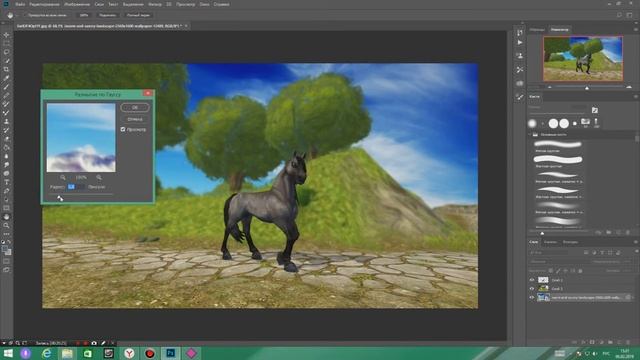Open the scissors-icon collapsed panel
Viewport: 640px width, 360px height.
520,70
